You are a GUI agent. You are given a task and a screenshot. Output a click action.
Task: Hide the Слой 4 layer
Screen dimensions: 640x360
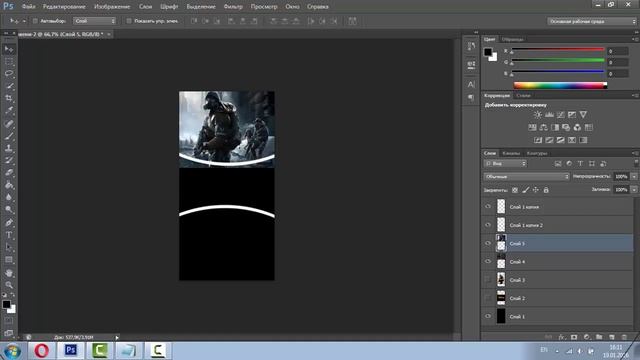[488, 262]
